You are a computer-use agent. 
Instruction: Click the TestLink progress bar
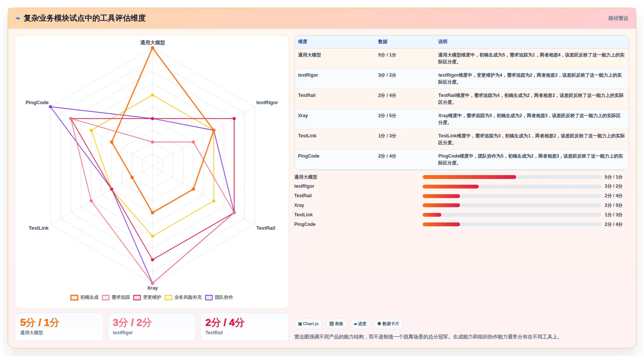point(512,215)
